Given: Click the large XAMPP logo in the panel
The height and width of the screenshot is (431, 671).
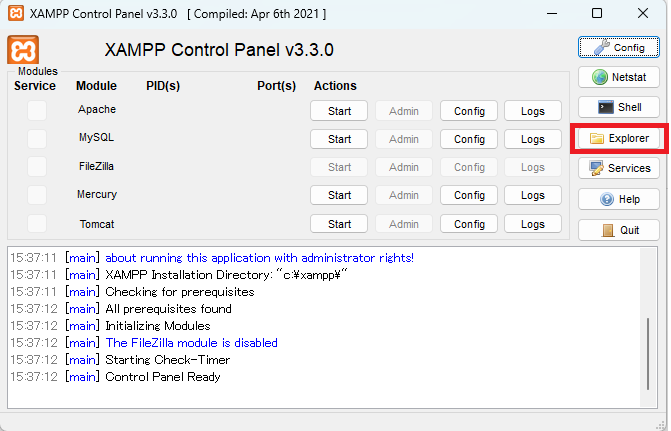Looking at the screenshot, I should pyautogui.click(x=23, y=50).
